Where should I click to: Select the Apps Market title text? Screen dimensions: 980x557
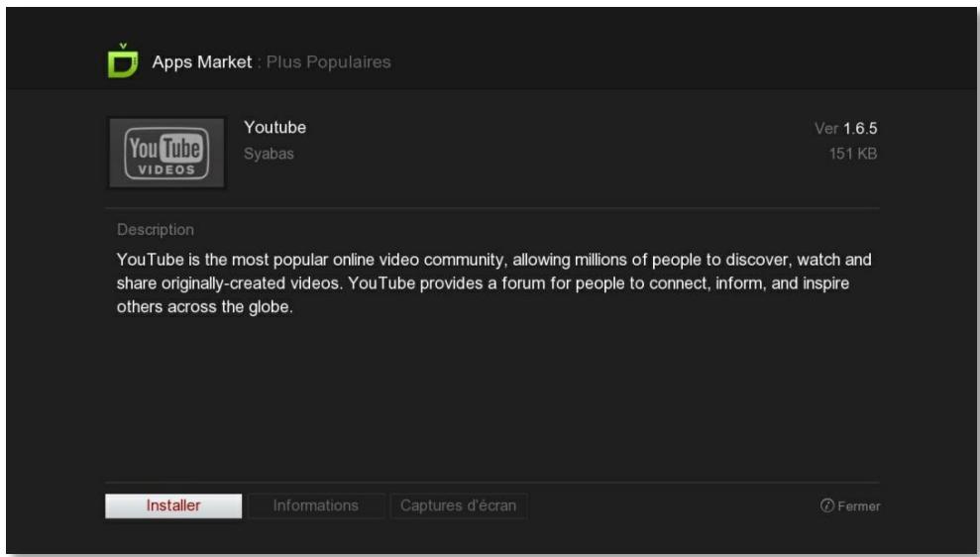(202, 61)
